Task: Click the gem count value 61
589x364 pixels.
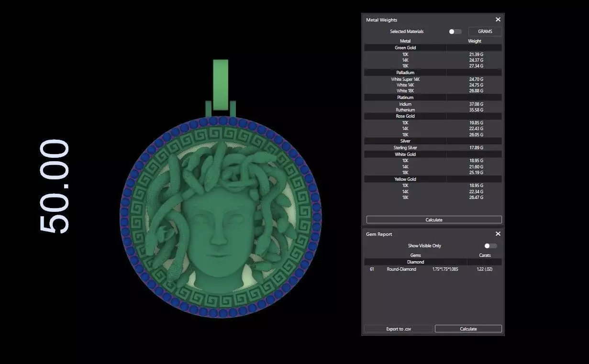Action: pos(372,269)
